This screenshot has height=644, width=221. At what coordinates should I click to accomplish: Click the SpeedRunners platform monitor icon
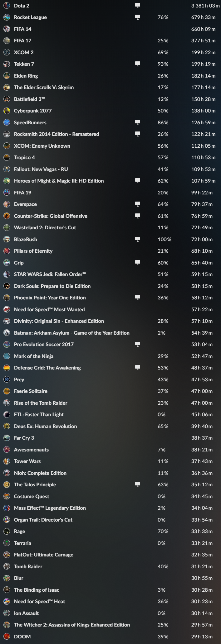(x=138, y=122)
